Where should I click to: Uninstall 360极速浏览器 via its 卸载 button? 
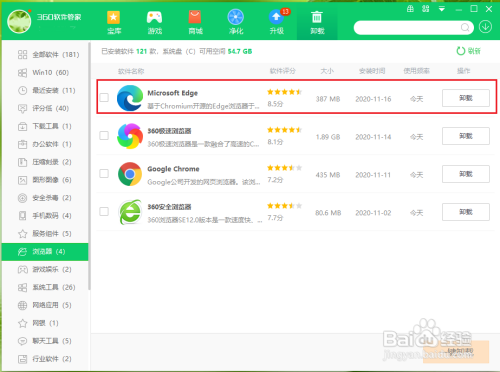[466, 136]
